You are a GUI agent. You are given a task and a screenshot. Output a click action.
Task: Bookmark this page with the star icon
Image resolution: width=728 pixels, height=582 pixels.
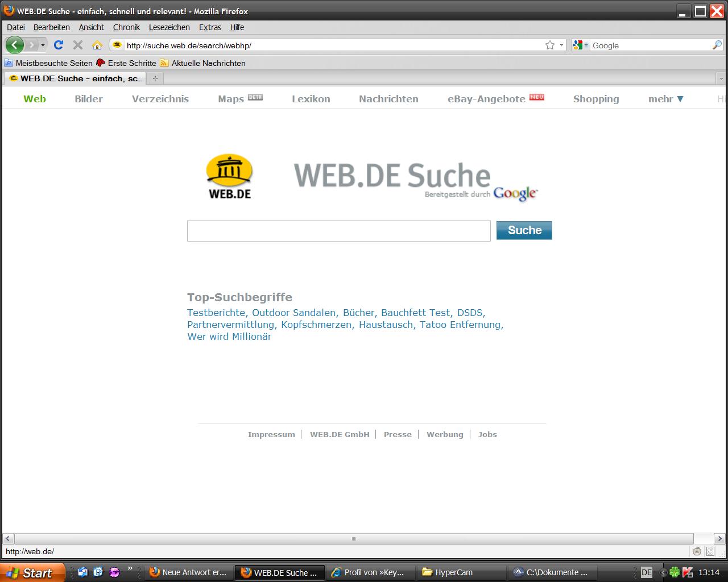click(549, 45)
